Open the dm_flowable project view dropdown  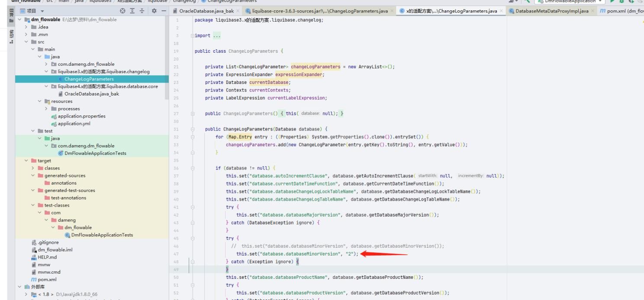point(42,10)
